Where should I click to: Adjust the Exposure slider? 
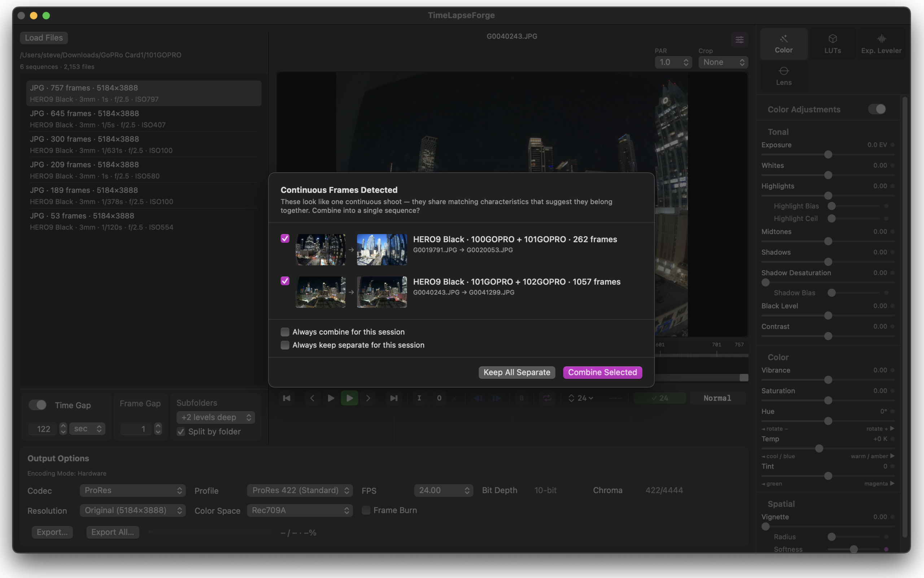coord(828,155)
